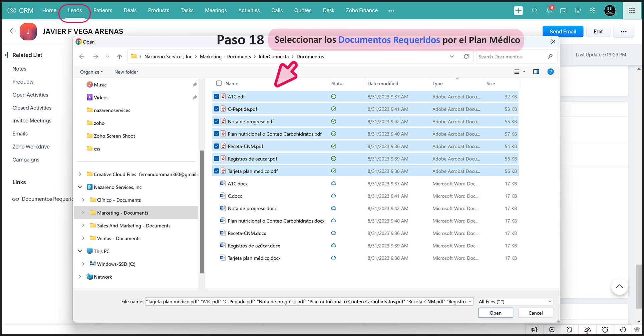Click the CRM notifications bell icon

point(549,11)
